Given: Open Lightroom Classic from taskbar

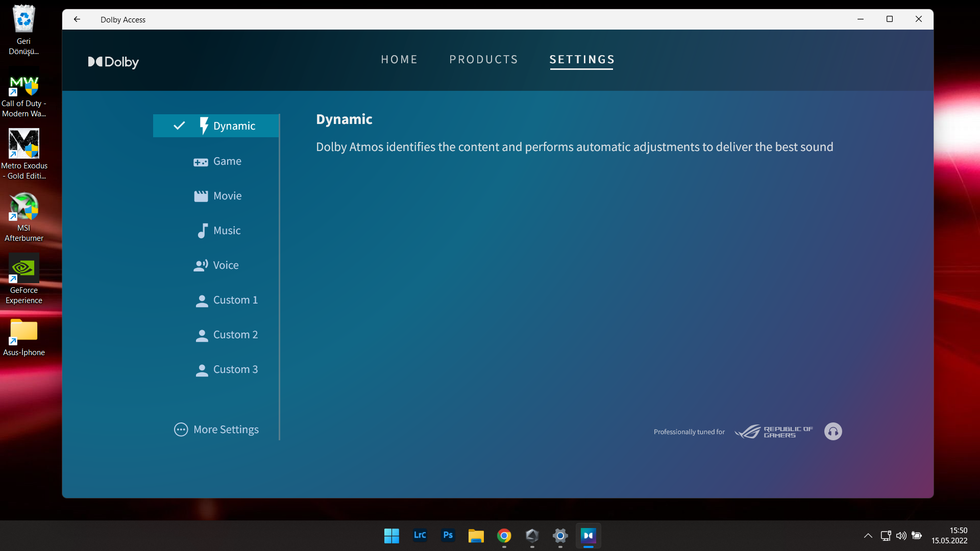Looking at the screenshot, I should 420,535.
